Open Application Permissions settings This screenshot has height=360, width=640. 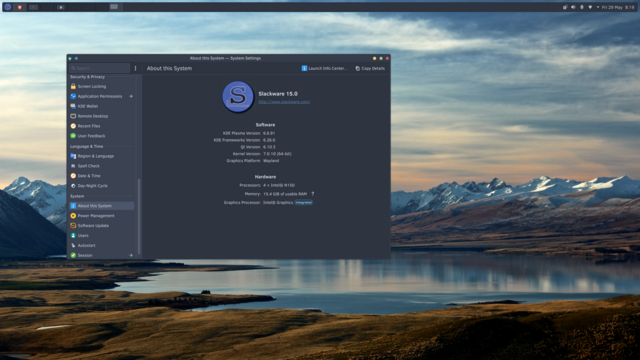tap(101, 96)
